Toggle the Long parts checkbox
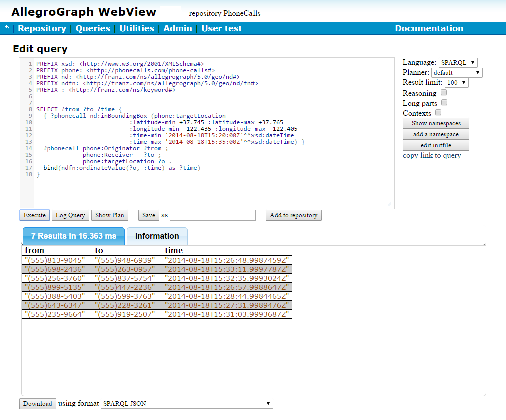The width and height of the screenshot is (506, 420). click(x=444, y=103)
